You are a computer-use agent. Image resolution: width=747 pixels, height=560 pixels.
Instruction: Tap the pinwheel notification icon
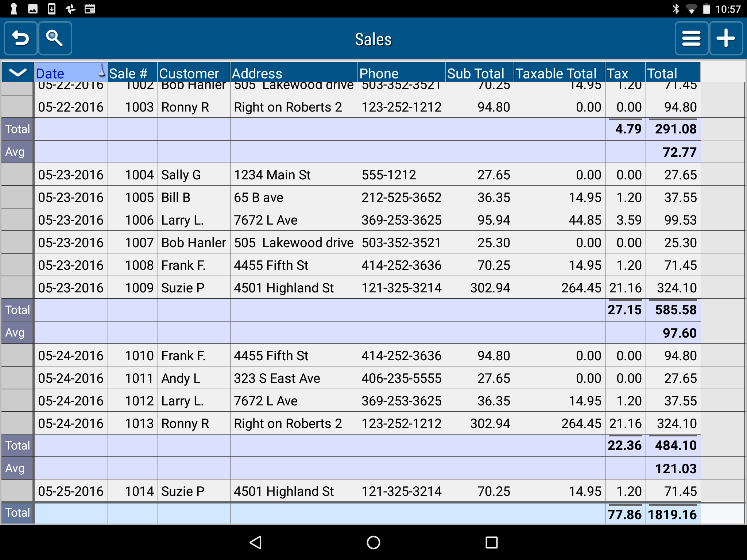pos(71,9)
